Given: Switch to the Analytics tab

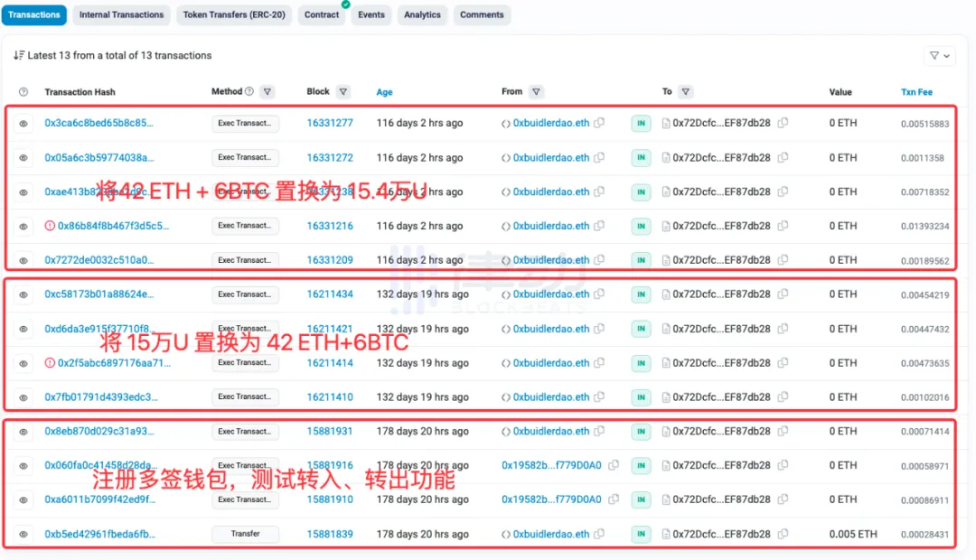Looking at the screenshot, I should (x=422, y=14).
